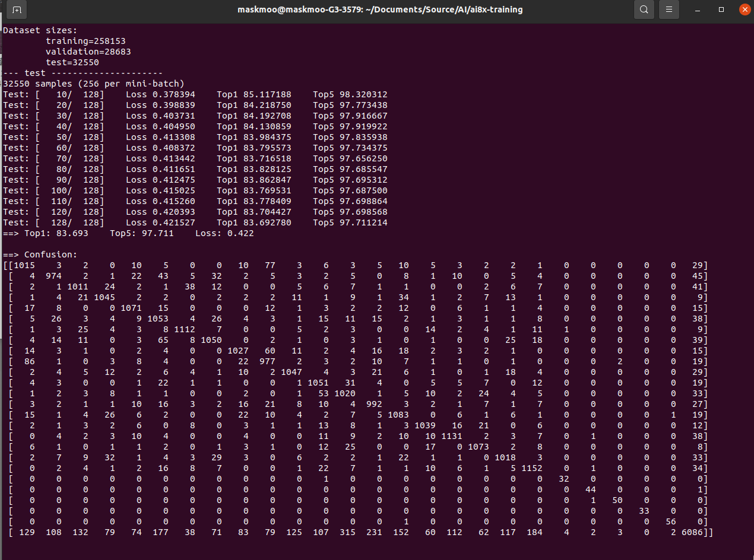This screenshot has height=560, width=754.
Task: Click confusion matrix value 184
Action: (535, 532)
